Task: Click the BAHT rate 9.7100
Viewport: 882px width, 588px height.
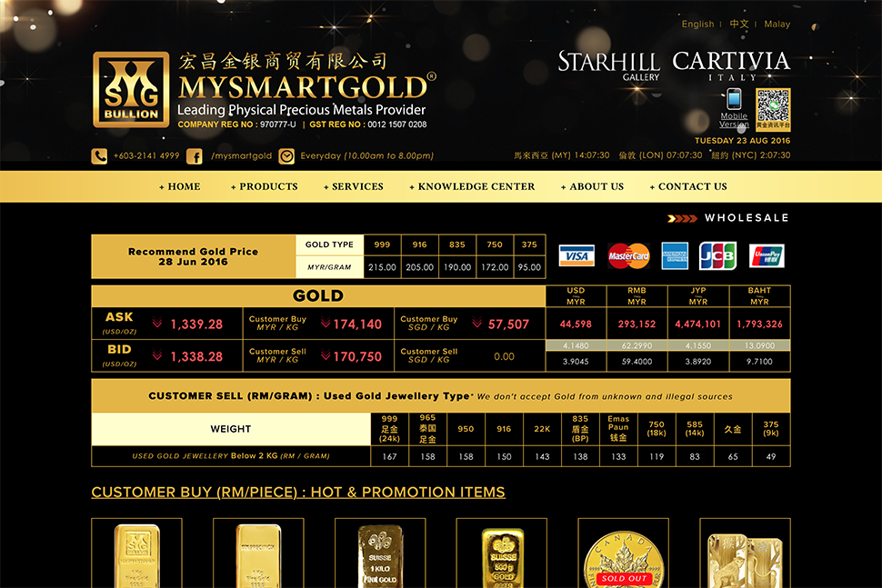Action: point(759,362)
